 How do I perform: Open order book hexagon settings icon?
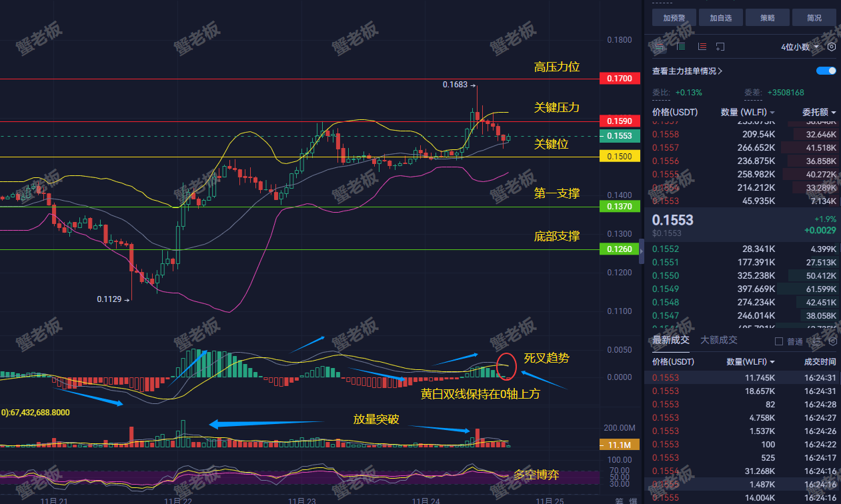tap(832, 47)
